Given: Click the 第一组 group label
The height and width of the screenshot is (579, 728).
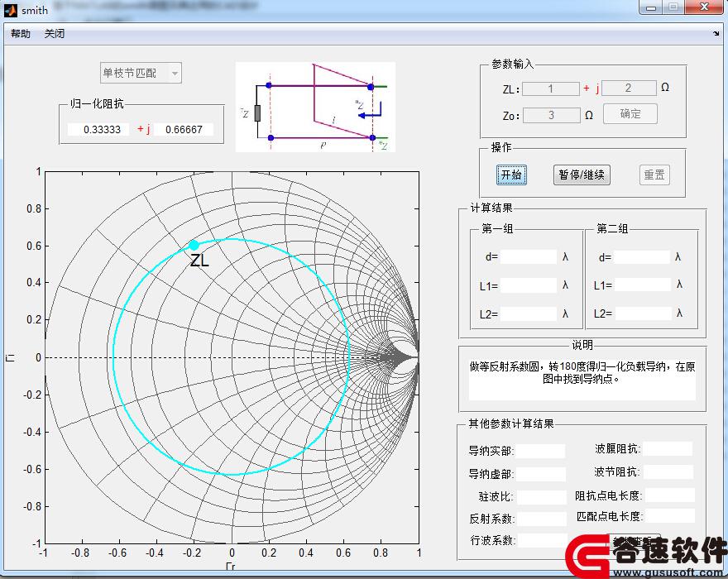Looking at the screenshot, I should point(497,228).
